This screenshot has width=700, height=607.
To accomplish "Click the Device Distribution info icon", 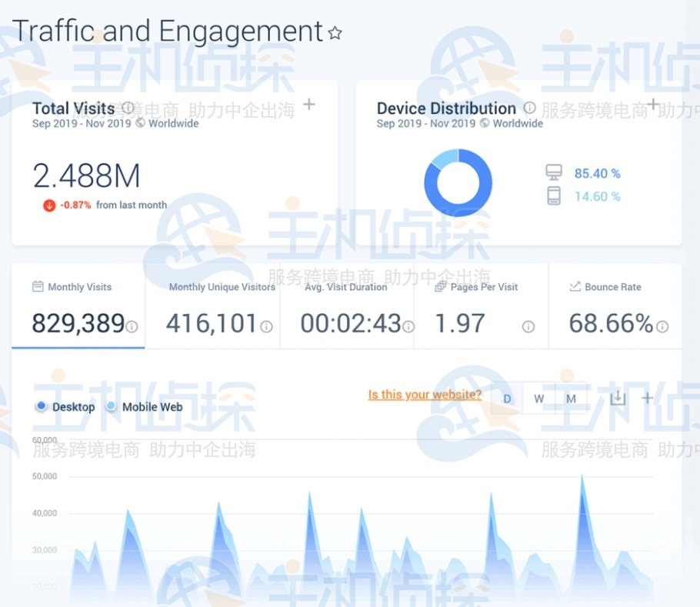I will pos(530,108).
